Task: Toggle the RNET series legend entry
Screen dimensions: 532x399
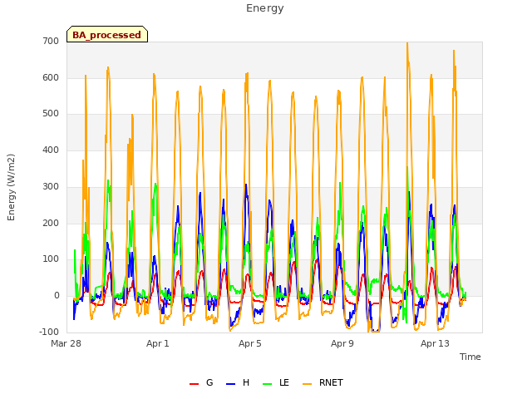Action: tap(323, 382)
